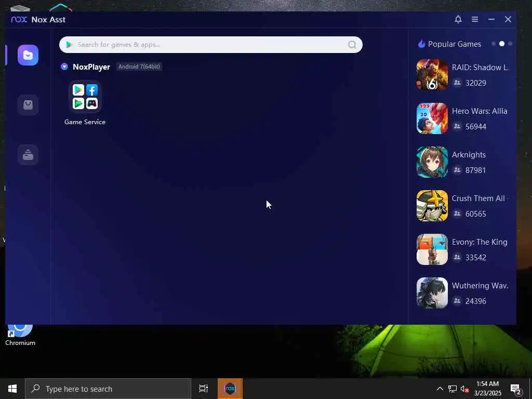Click the Android 7(64bit) badge

point(139,66)
